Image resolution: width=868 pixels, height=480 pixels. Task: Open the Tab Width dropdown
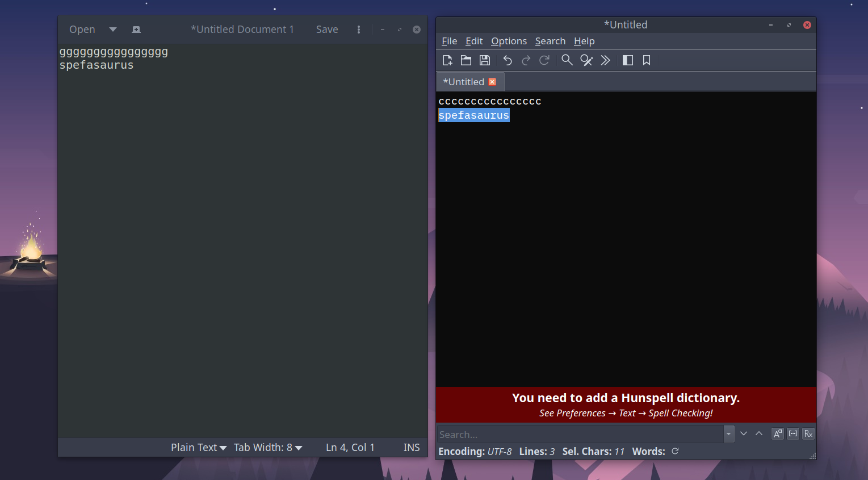click(268, 448)
